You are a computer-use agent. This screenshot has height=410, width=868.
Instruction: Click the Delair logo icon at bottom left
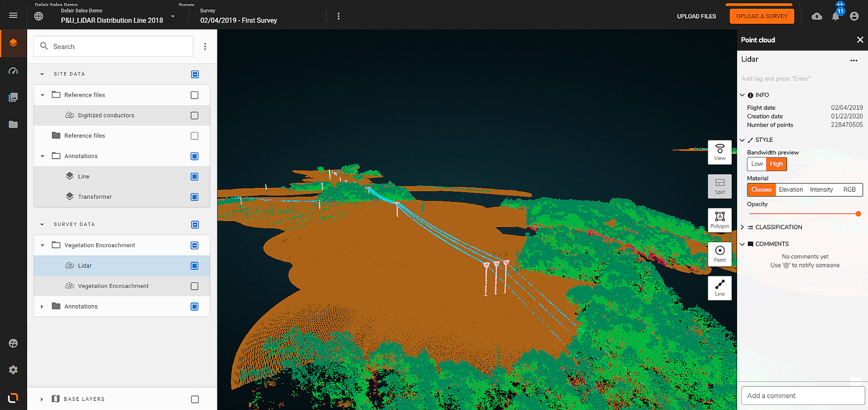pos(13,398)
